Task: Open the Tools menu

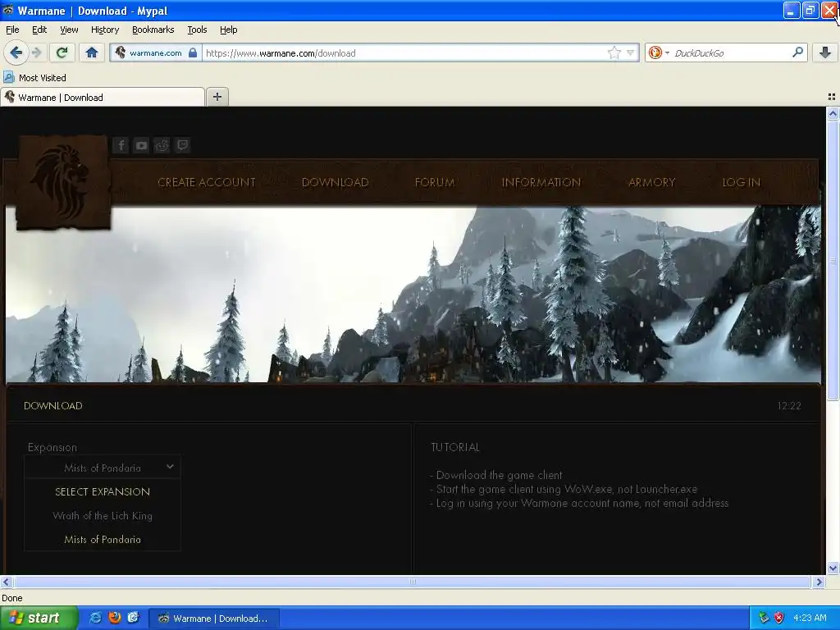Action: 197,30
